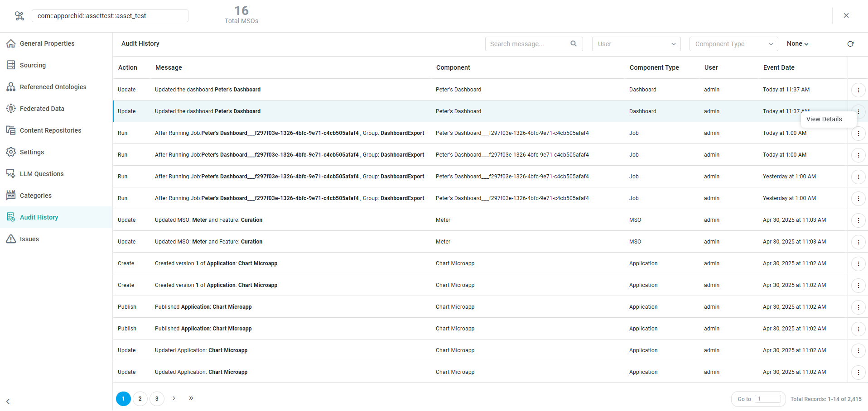868x411 pixels.
Task: Click the Search message input field
Action: click(x=528, y=44)
